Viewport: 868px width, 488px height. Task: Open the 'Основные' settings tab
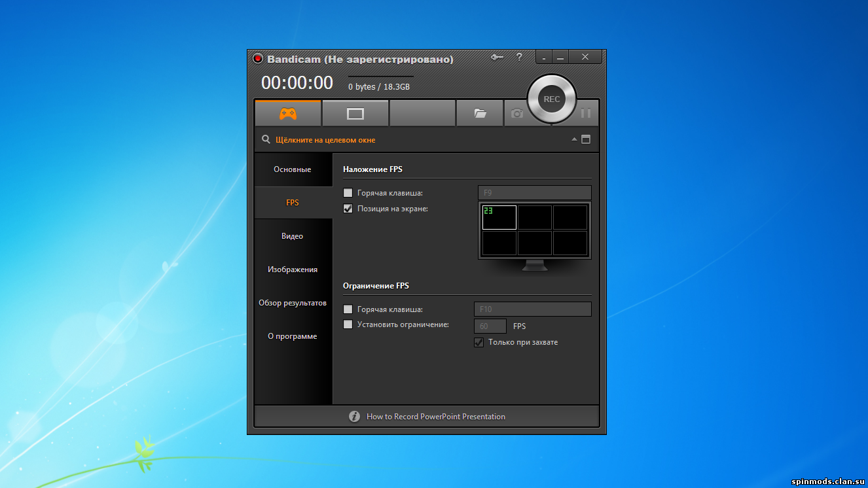click(x=293, y=169)
